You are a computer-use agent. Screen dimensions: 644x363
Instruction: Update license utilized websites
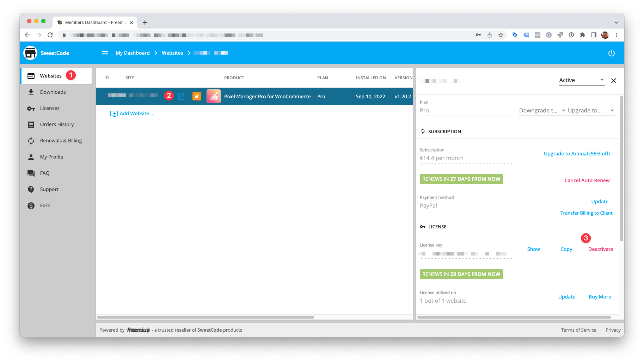tap(566, 297)
